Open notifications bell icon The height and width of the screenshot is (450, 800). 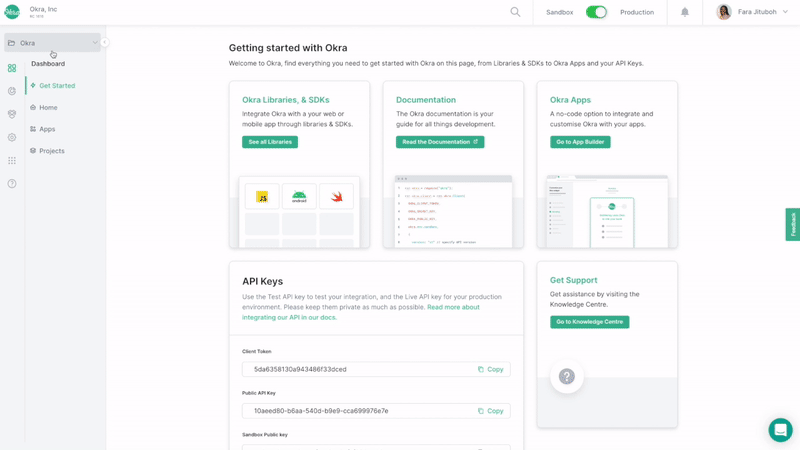(685, 12)
